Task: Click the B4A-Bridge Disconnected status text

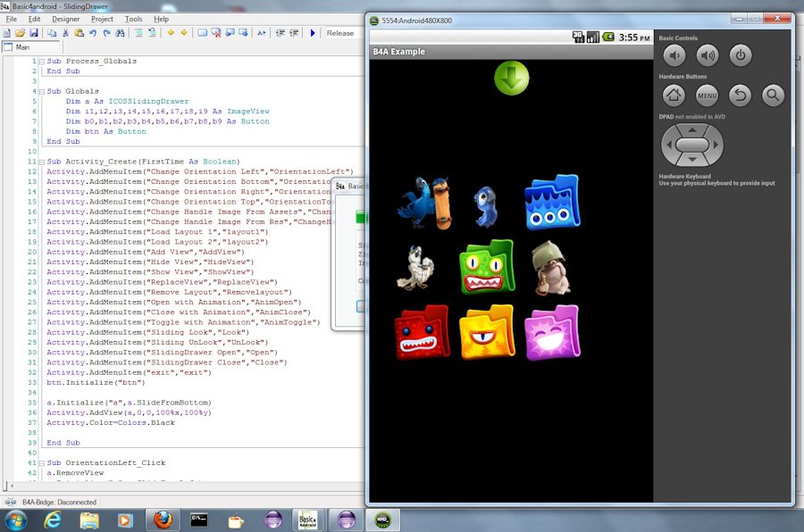Action: [x=59, y=503]
